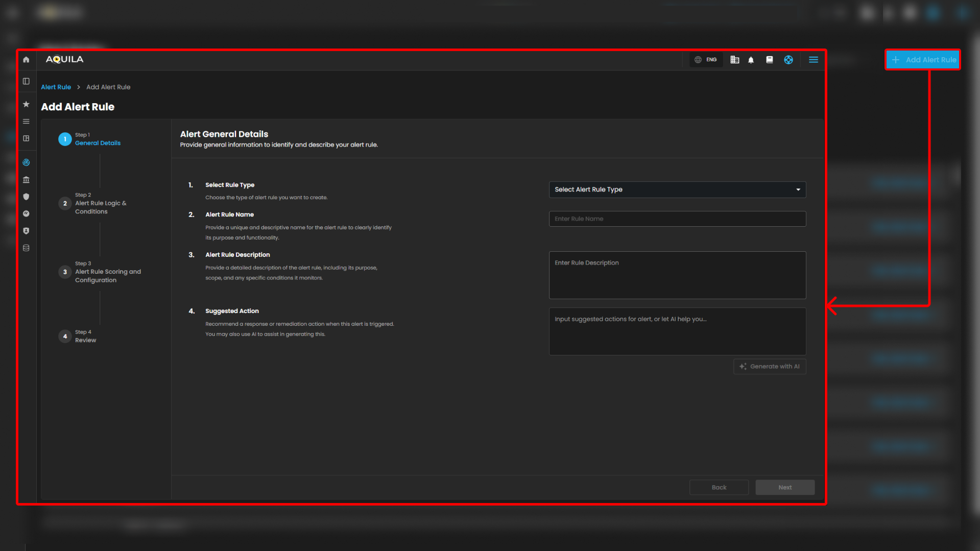Jump to Step 4 Review
The image size is (980, 551).
pyautogui.click(x=85, y=337)
